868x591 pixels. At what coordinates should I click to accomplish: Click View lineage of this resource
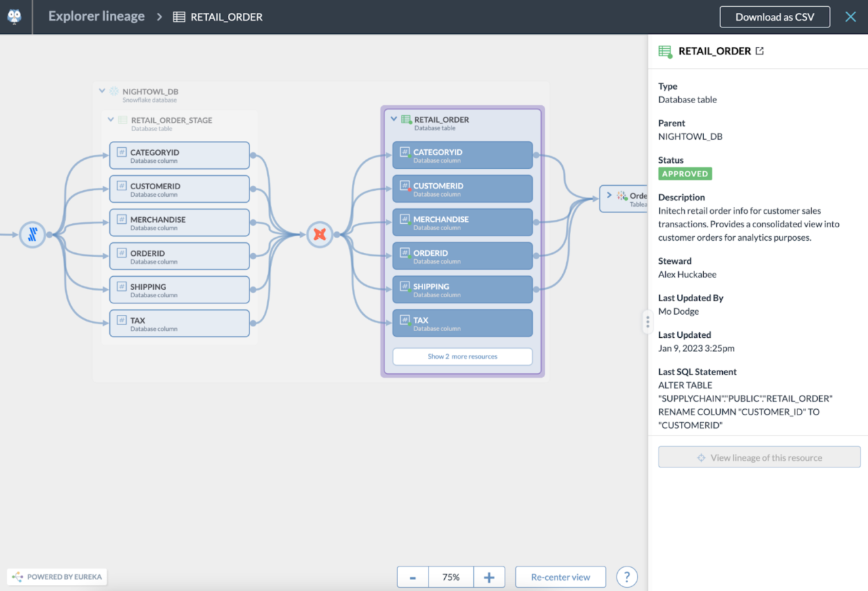[x=759, y=457]
